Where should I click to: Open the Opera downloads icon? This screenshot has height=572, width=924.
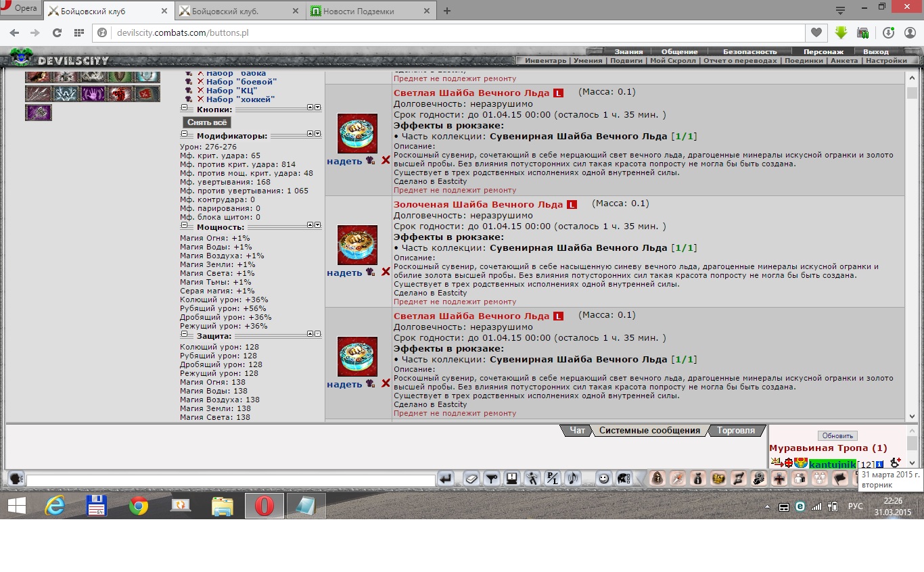tap(888, 32)
